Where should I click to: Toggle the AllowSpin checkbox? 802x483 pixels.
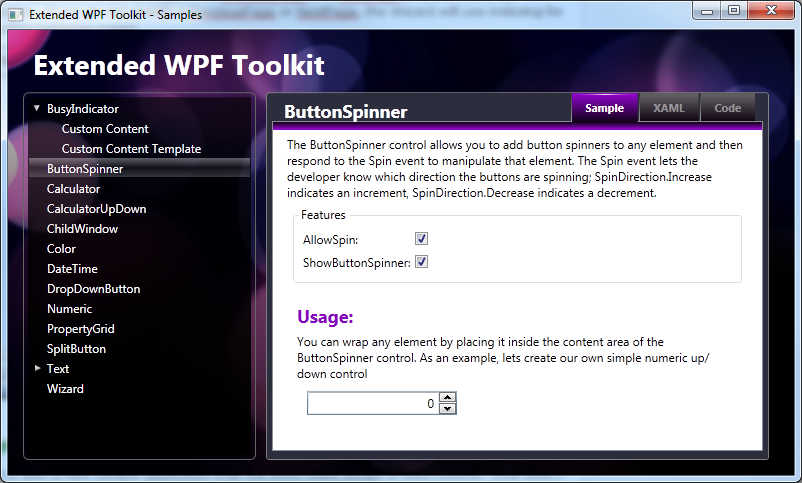(421, 238)
